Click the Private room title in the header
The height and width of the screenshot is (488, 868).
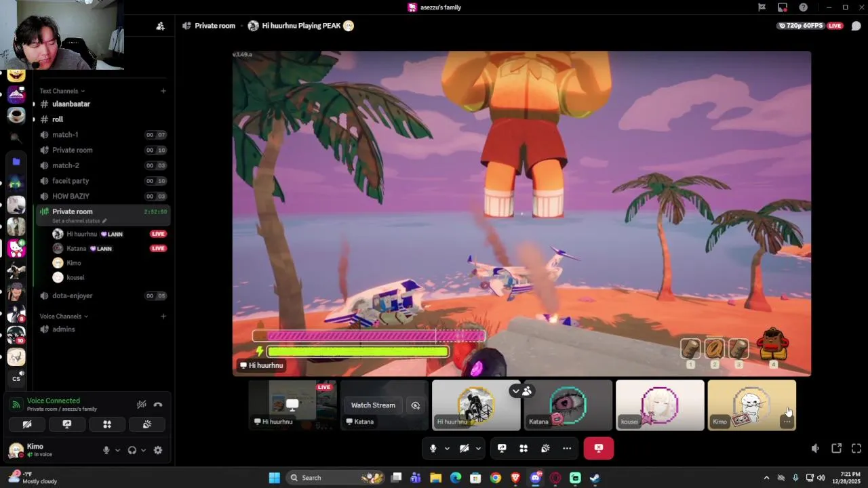click(215, 26)
